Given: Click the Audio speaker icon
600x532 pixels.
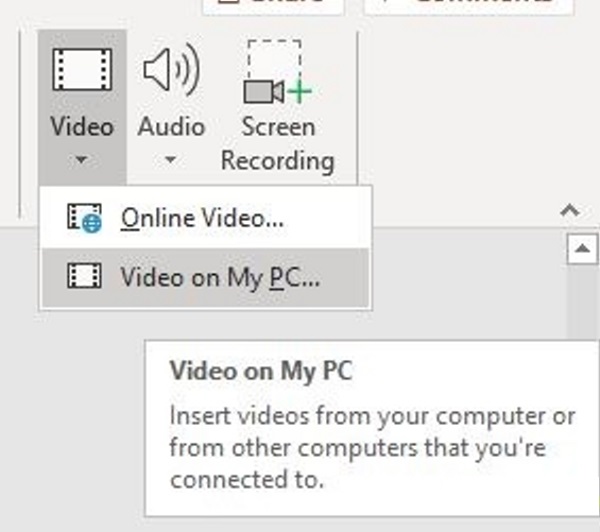Looking at the screenshot, I should [171, 71].
